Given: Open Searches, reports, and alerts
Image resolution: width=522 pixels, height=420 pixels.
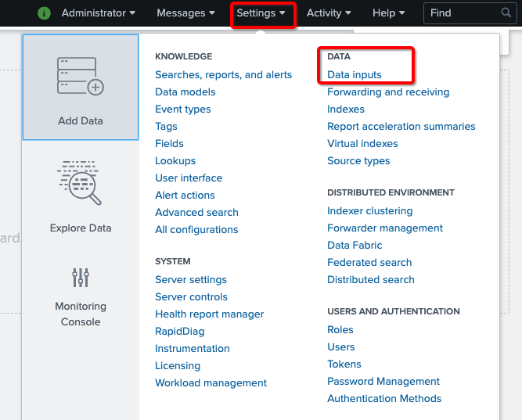Looking at the screenshot, I should click(x=223, y=75).
